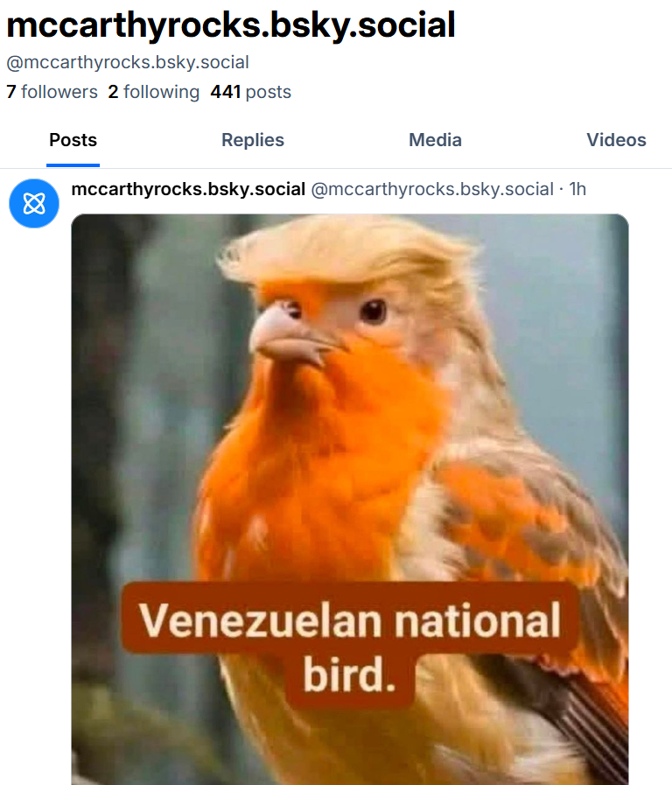
Task: Click the bold number 2 before following
Action: (x=113, y=92)
